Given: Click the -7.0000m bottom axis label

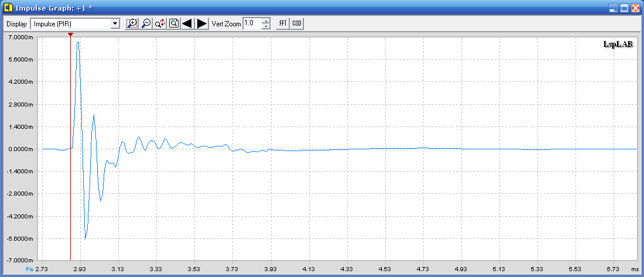Looking at the screenshot, I should point(20,261).
